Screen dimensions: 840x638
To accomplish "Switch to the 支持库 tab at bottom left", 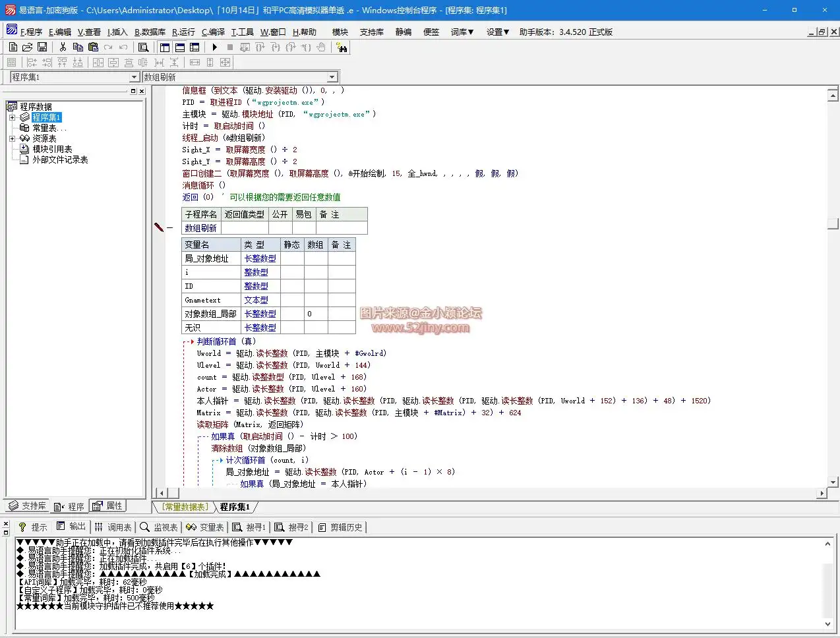I will [26, 506].
